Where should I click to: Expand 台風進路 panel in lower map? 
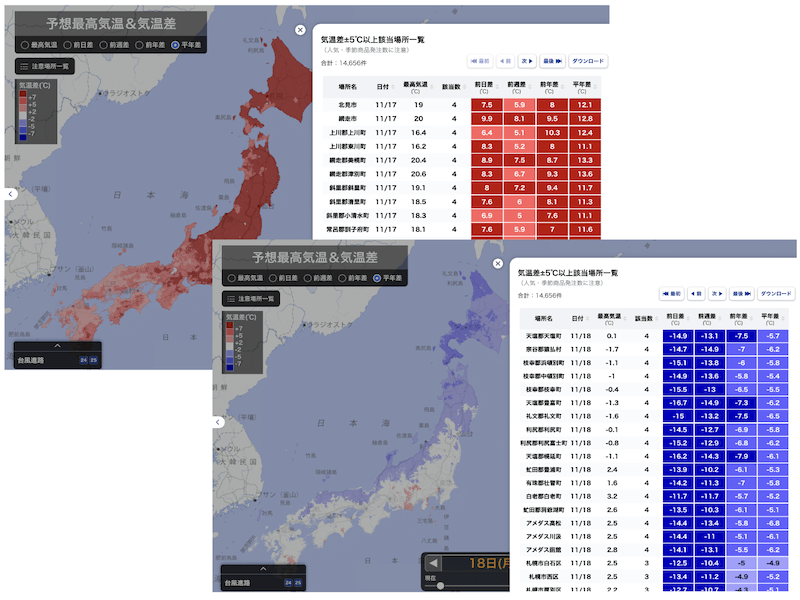tap(263, 570)
